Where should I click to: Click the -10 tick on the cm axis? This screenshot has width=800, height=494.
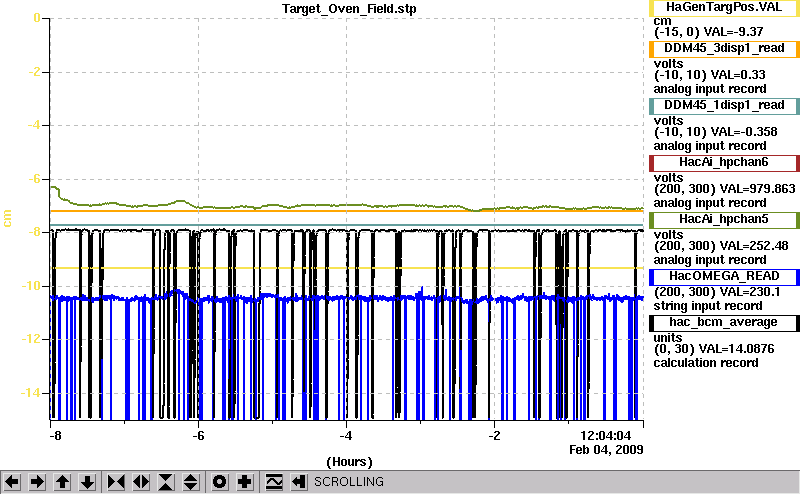[31, 286]
